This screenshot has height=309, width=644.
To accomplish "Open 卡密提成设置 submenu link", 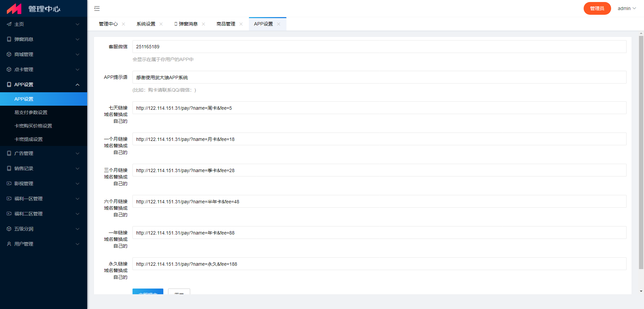I will 29,139.
